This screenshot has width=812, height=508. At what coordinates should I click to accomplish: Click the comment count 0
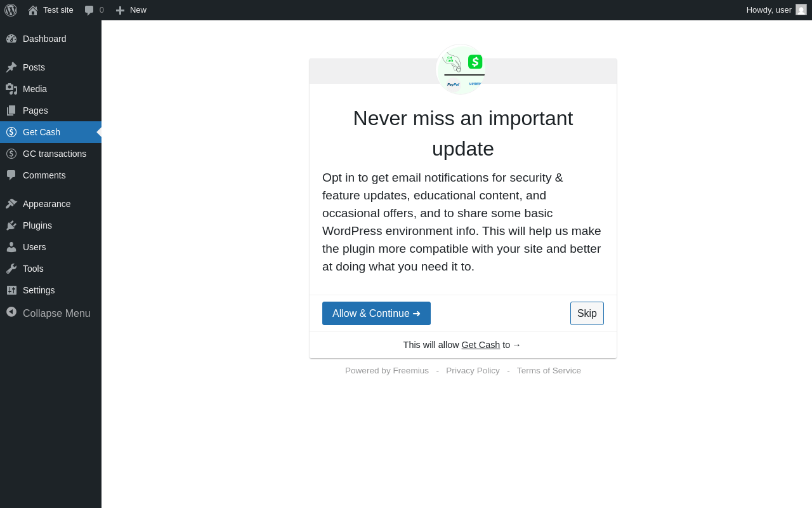(101, 10)
